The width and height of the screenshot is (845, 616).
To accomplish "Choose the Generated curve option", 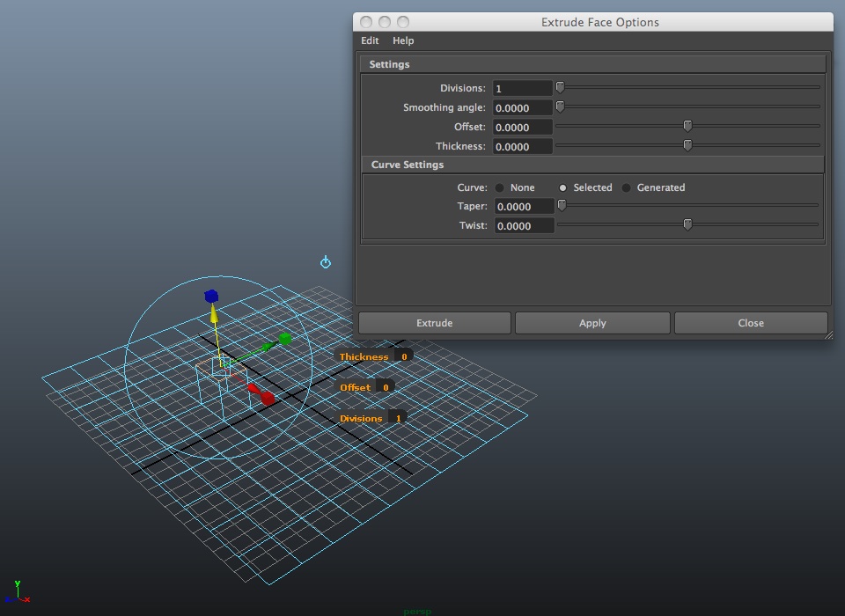I will tap(626, 187).
